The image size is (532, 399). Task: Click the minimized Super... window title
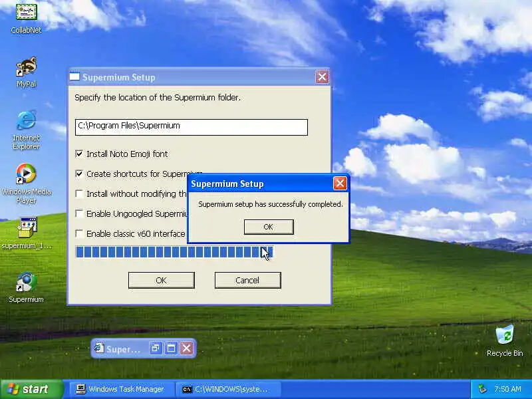point(123,349)
